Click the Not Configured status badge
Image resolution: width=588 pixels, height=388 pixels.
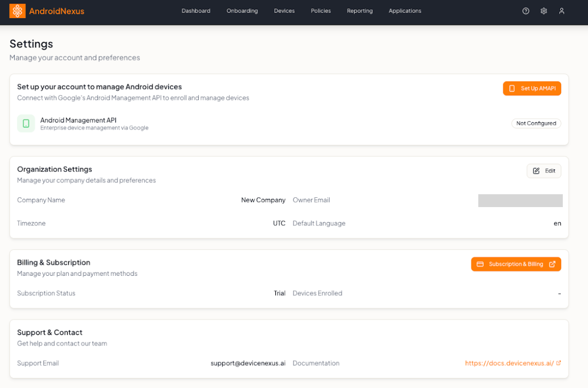[x=536, y=124]
